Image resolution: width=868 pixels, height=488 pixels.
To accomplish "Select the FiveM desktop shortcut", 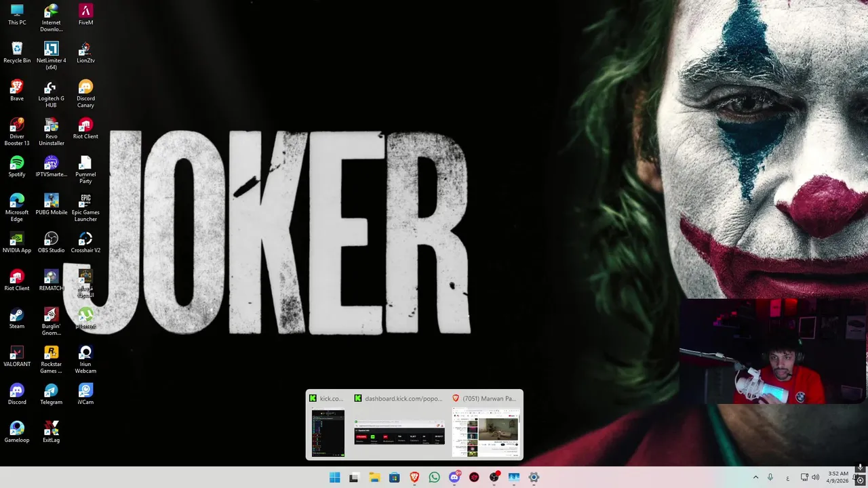I will 85,15.
